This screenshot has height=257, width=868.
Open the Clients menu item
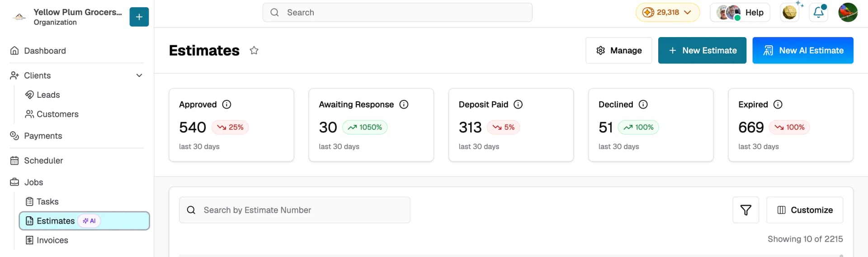coord(37,76)
